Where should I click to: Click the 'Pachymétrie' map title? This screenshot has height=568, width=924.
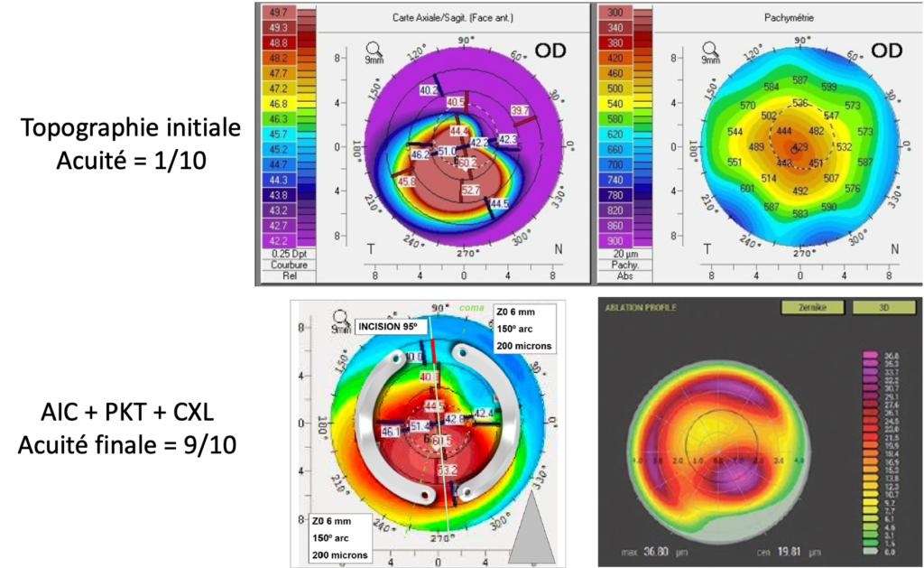point(789,18)
